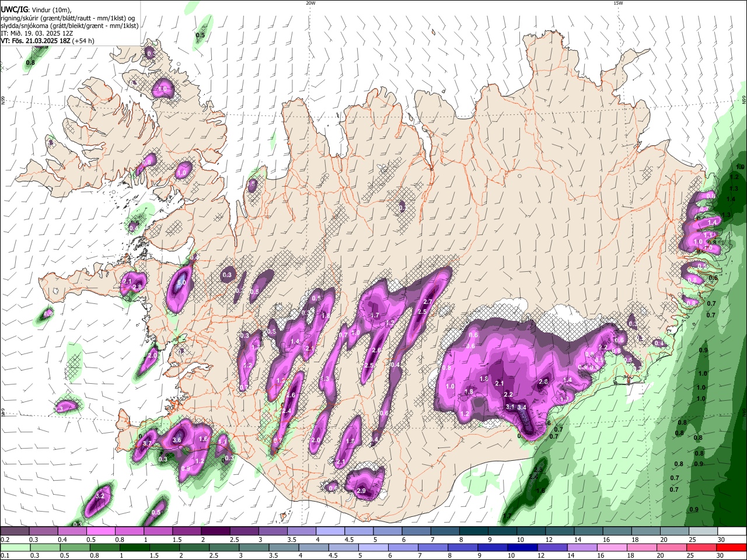Click the '3.2' value in the southwest sea

point(100,496)
